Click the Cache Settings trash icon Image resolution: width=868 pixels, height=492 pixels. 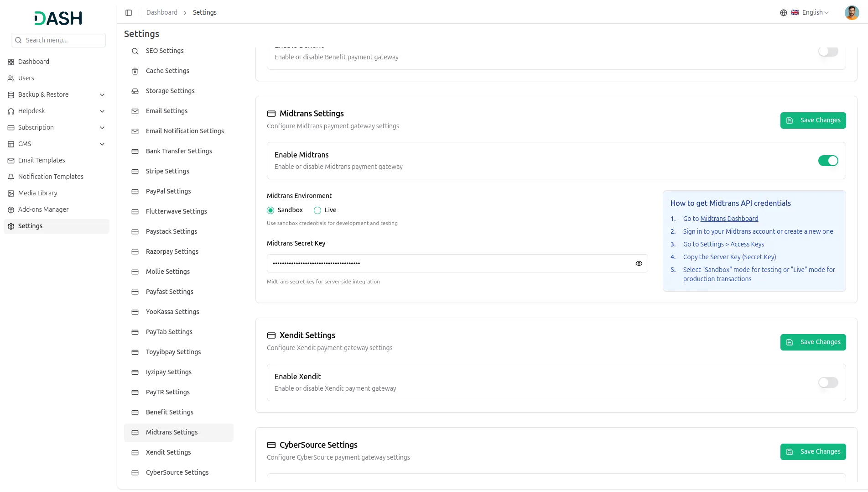(x=135, y=71)
